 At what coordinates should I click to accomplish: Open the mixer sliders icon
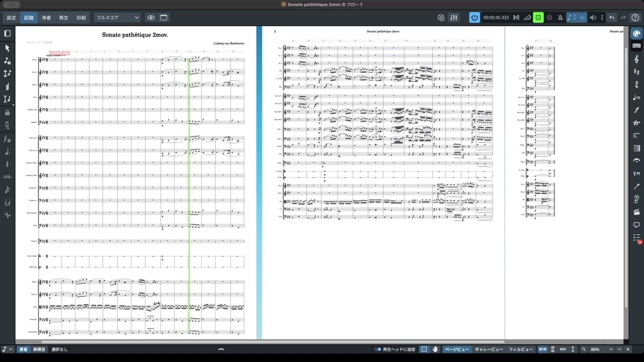coord(454,18)
